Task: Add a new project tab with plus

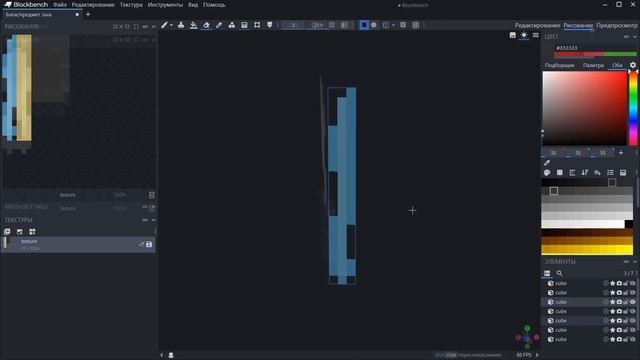Action: [x=88, y=15]
